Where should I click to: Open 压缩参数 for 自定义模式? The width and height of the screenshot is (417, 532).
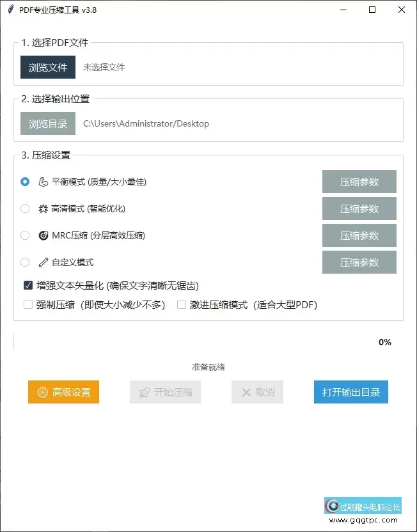359,262
